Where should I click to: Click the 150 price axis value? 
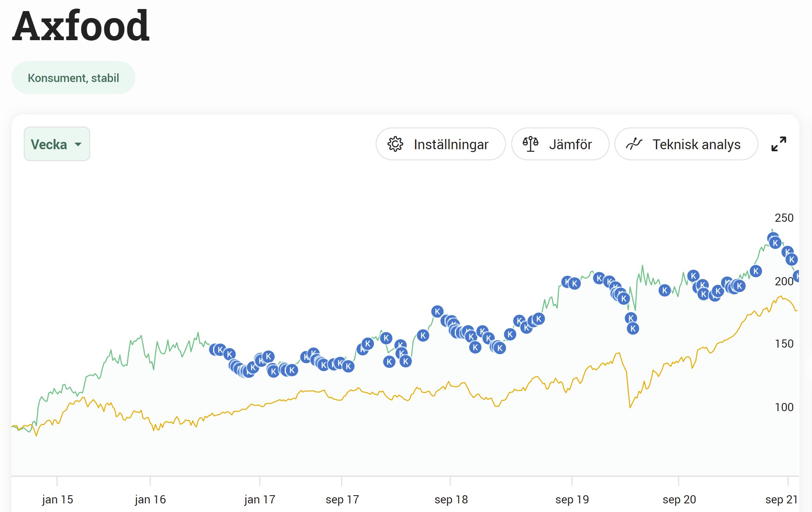coord(784,344)
